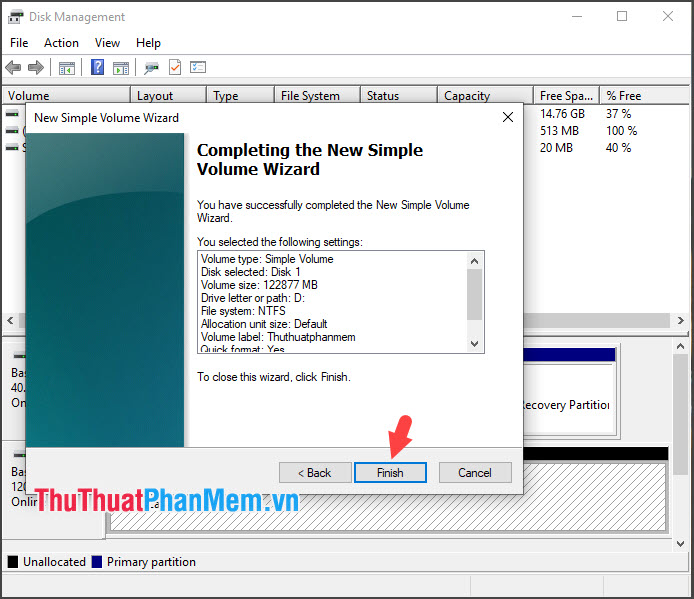Open the Help menu
The width and height of the screenshot is (694, 599).
[x=148, y=43]
